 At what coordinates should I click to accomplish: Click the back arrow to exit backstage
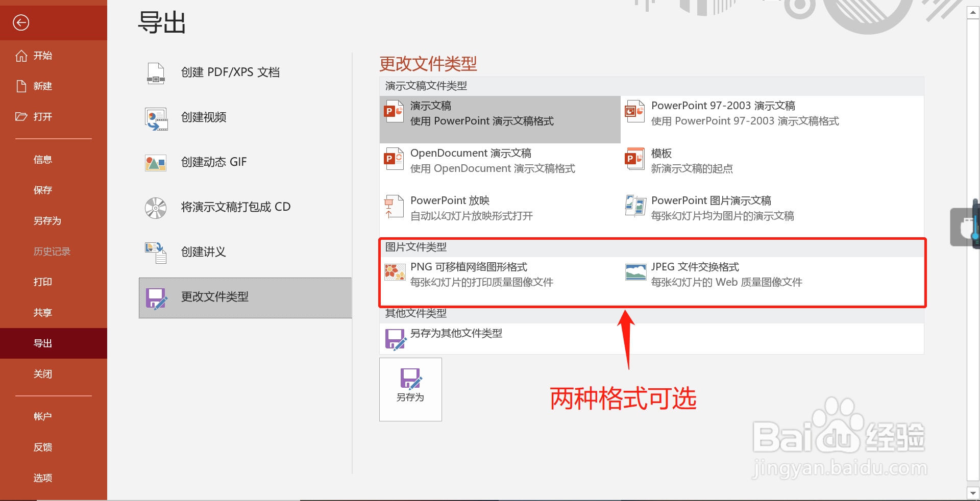point(20,22)
